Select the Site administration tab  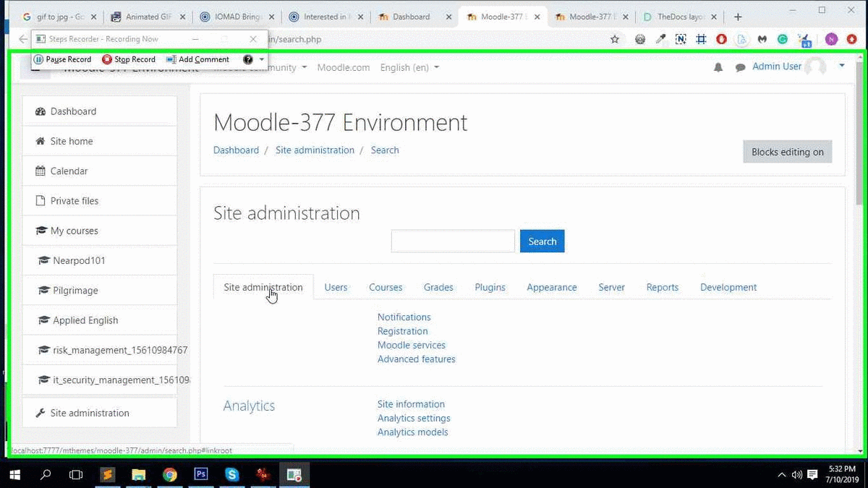pyautogui.click(x=263, y=287)
